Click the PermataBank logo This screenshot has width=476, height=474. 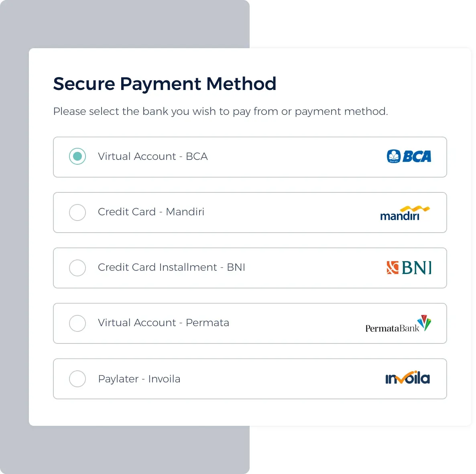pyautogui.click(x=398, y=324)
